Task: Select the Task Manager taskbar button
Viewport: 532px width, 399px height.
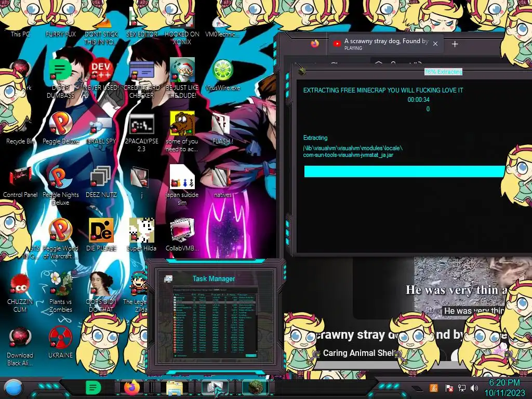Action: pos(215,388)
